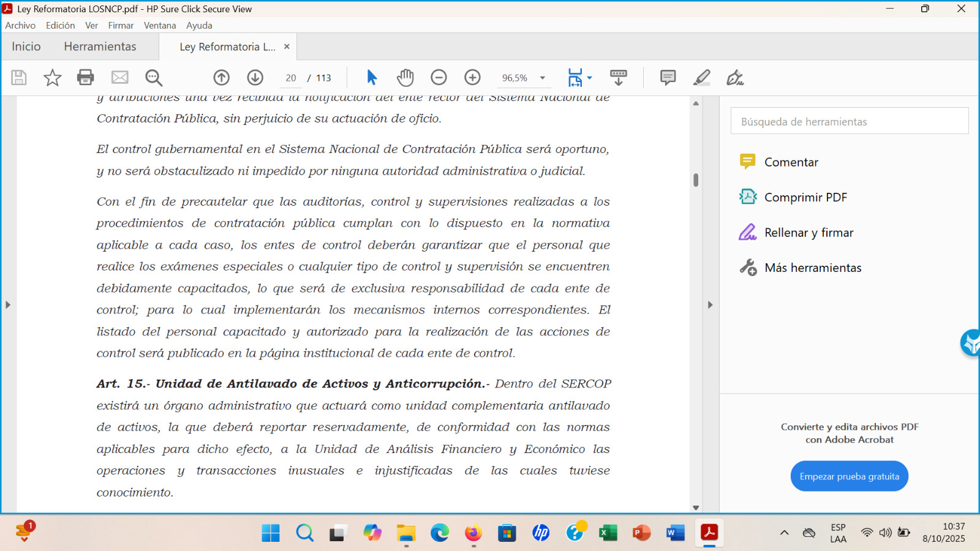Add a sticky note comment
Screen dimensions: 980x551
pyautogui.click(x=668, y=78)
